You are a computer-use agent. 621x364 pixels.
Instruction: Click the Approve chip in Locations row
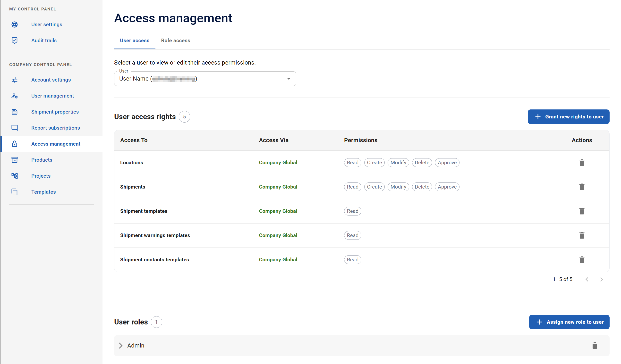click(447, 163)
